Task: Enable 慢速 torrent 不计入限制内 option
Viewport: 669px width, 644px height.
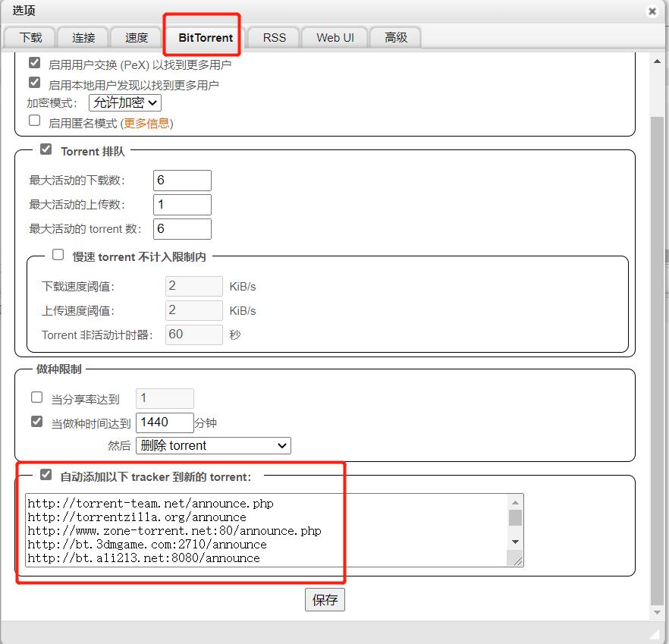Action: 58,254
